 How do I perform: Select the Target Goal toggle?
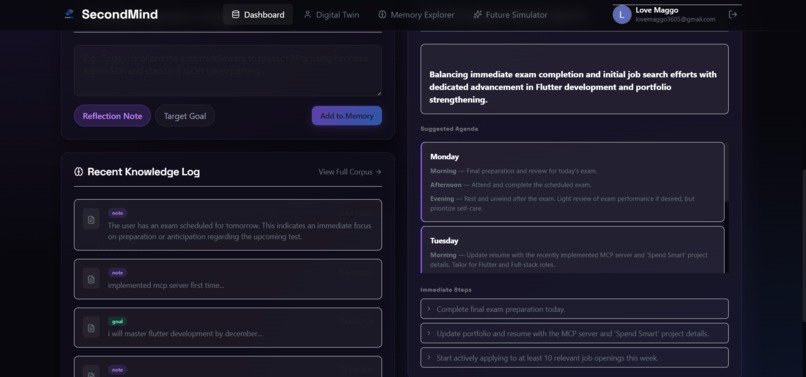[x=185, y=116]
